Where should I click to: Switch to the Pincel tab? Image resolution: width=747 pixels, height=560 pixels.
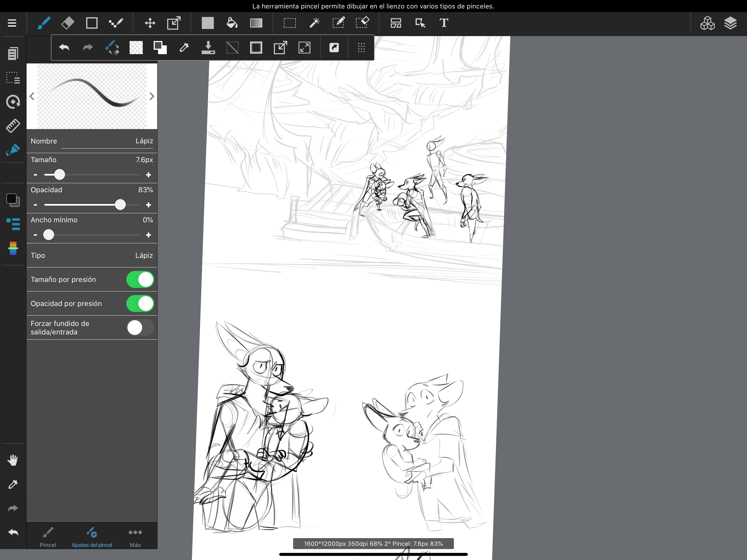coord(48,537)
